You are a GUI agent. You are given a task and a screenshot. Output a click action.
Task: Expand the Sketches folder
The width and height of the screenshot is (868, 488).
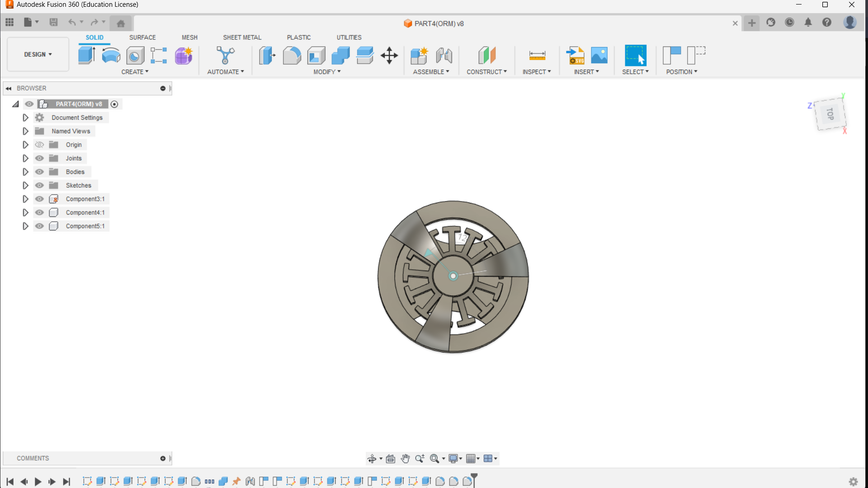(x=25, y=185)
